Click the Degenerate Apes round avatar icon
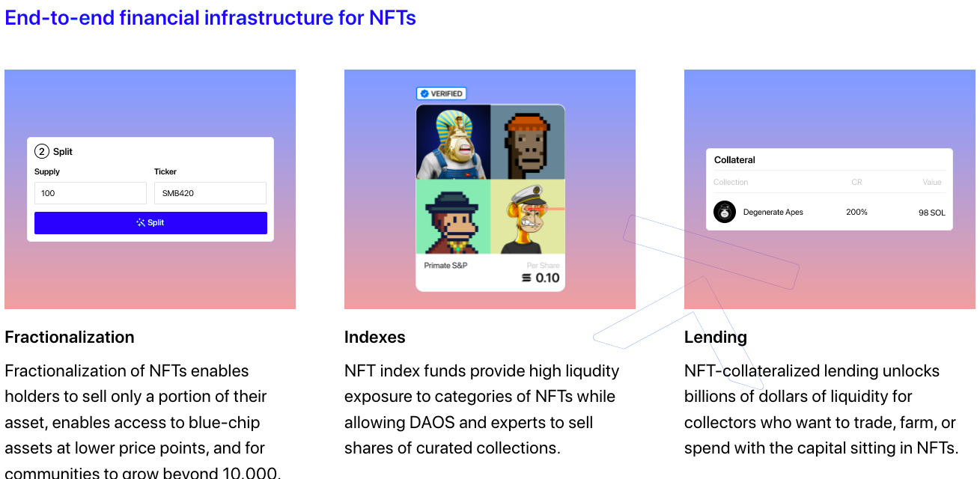Screen dimensions: 980x479 point(725,212)
